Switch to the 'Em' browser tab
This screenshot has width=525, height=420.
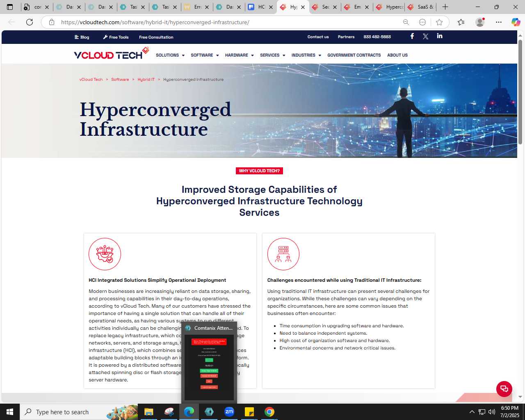(x=356, y=7)
